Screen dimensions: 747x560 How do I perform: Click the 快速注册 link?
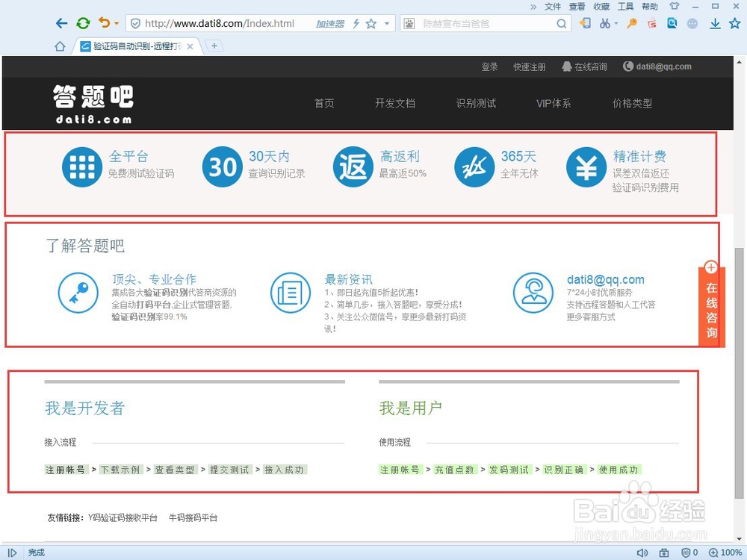tap(530, 66)
